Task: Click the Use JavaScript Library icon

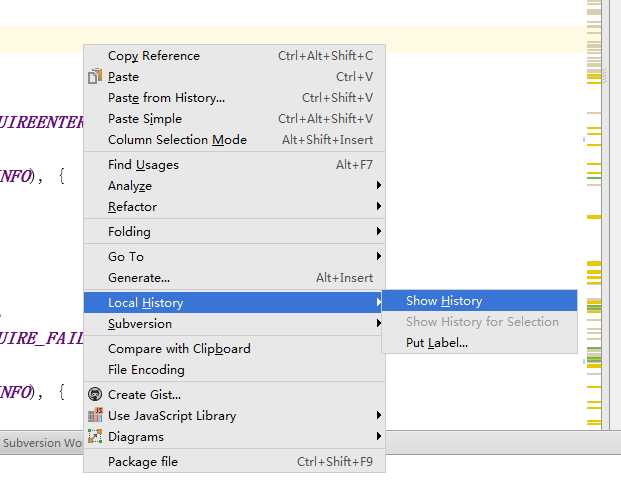Action: point(95,415)
